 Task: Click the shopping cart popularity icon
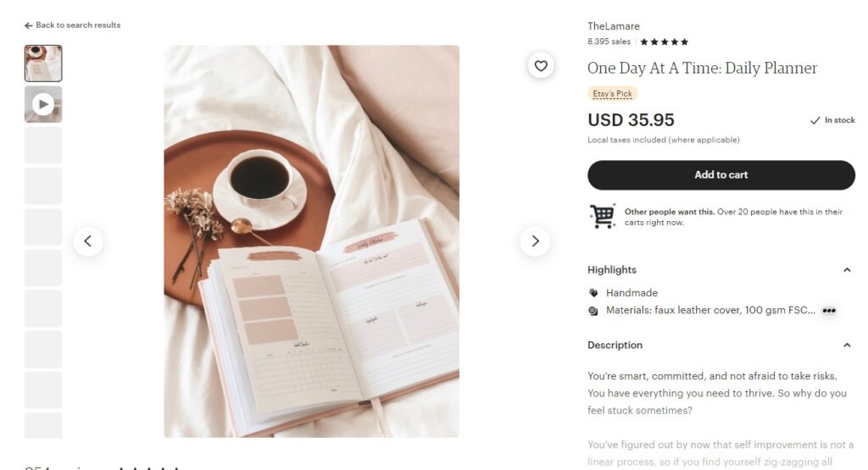(x=603, y=216)
